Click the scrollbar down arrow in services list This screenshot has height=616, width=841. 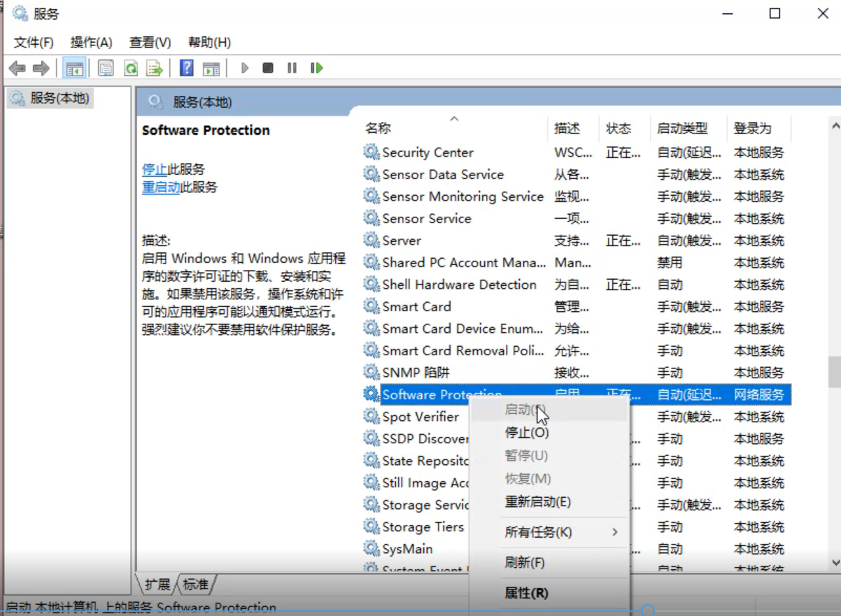(834, 562)
